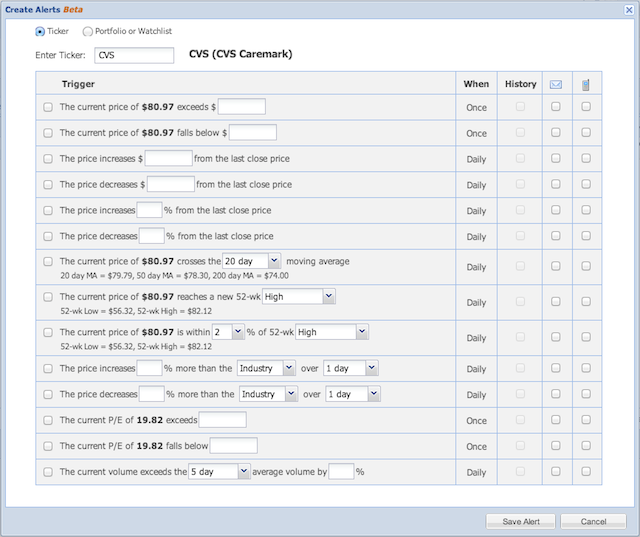Check phone alert for volume exceeds row

coord(586,471)
